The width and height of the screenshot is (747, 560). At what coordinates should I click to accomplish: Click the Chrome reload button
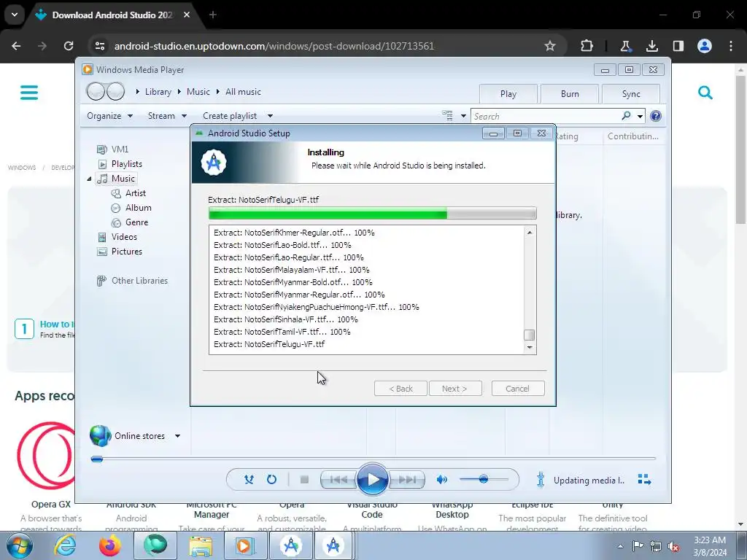coord(69,46)
